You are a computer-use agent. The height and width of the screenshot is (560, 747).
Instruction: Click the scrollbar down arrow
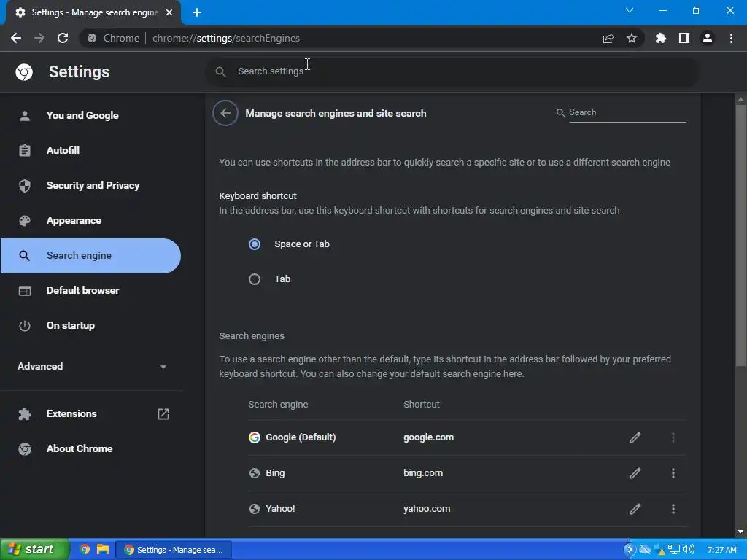[x=740, y=532]
